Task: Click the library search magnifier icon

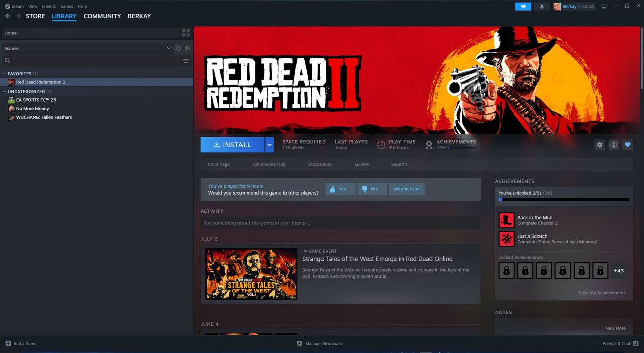Action: click(x=8, y=61)
